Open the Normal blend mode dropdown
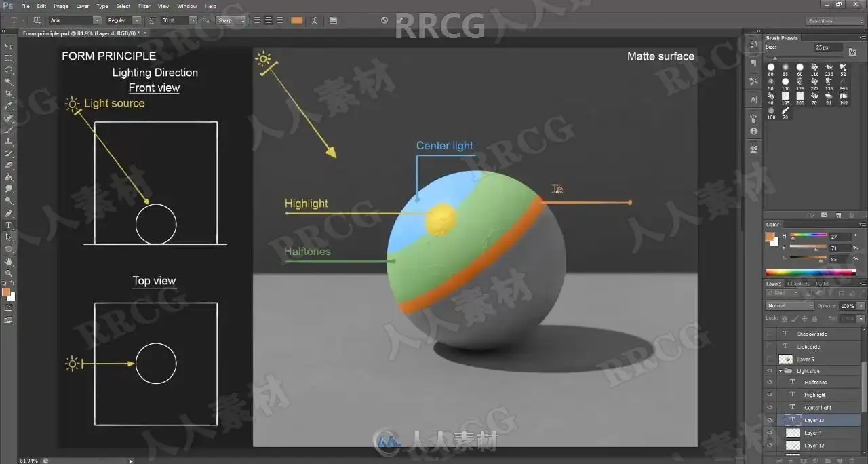Viewport: 868px width, 464px height. pyautogui.click(x=789, y=306)
